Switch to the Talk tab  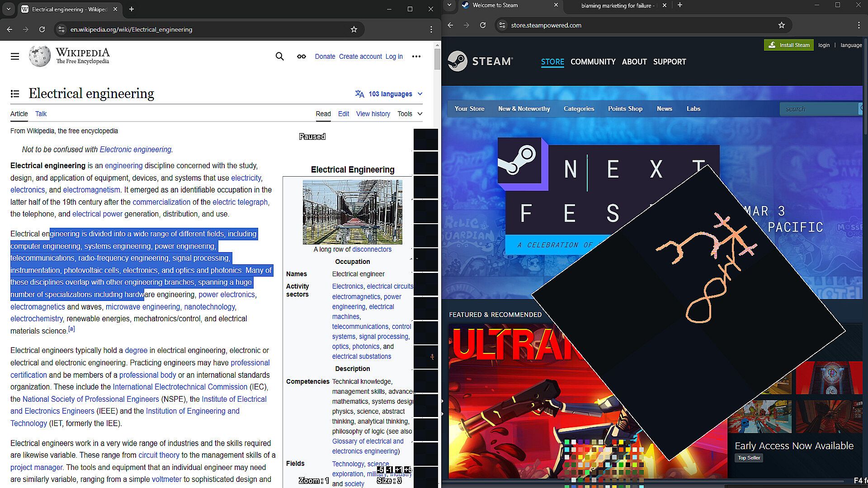[41, 114]
